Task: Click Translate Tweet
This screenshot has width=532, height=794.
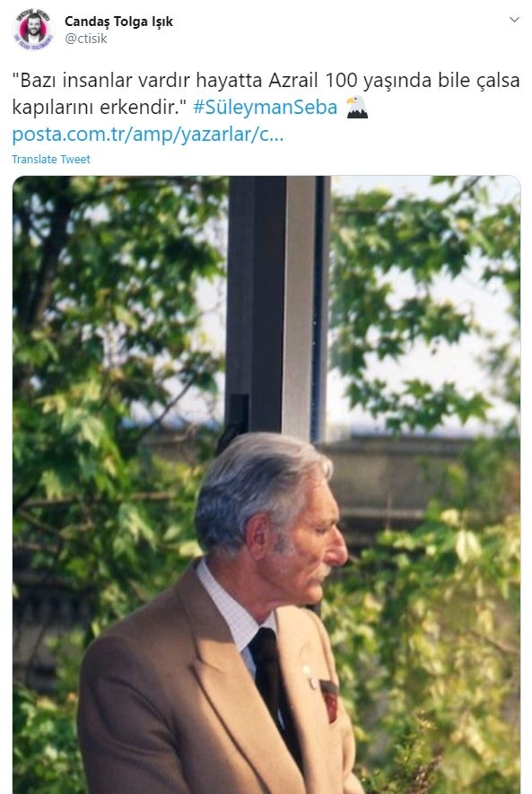Action: tap(51, 159)
